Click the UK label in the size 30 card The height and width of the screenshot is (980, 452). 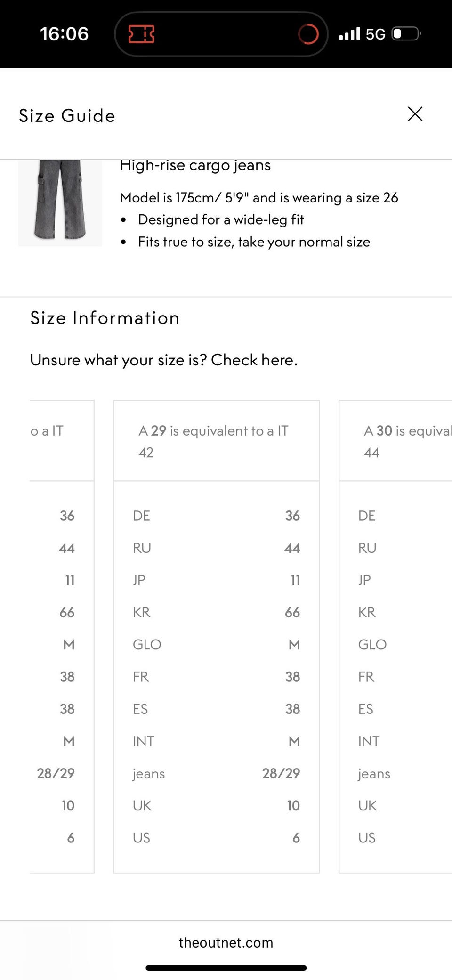click(x=367, y=805)
